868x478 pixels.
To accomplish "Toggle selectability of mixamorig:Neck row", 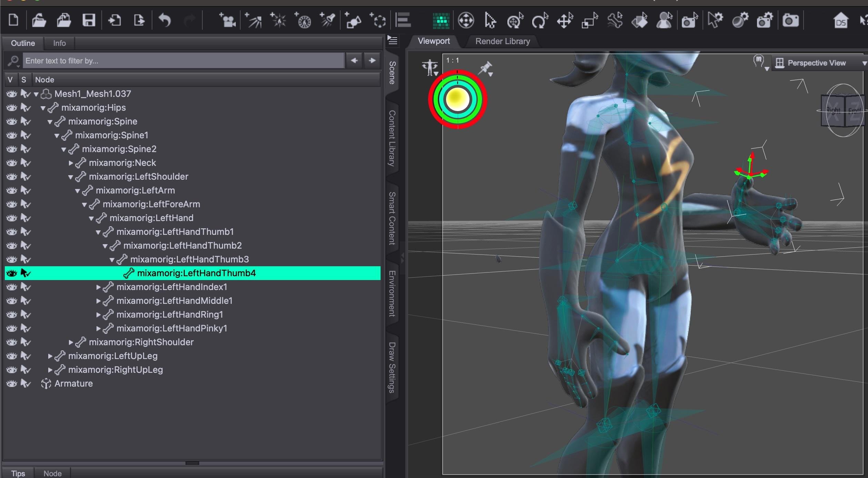I will 26,163.
